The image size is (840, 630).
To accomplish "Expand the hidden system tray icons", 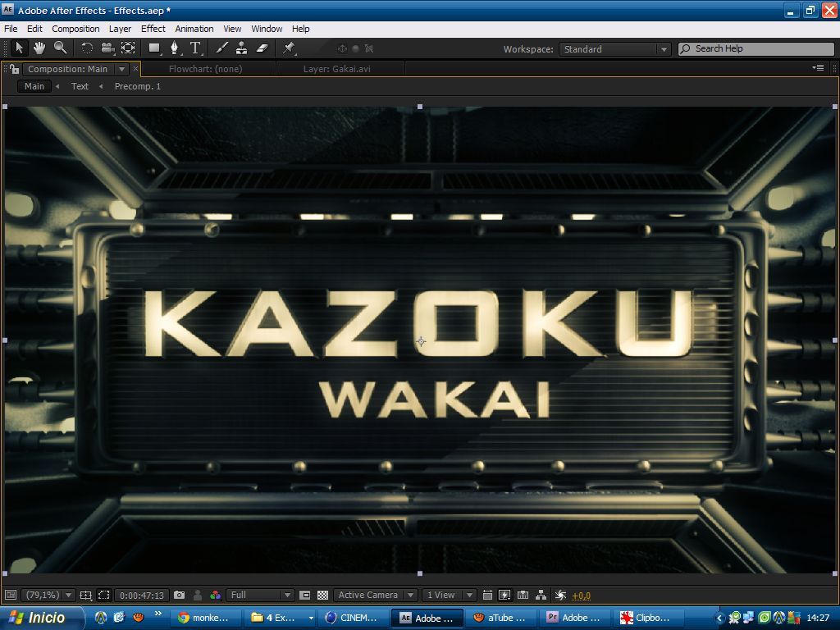I will click(x=719, y=619).
